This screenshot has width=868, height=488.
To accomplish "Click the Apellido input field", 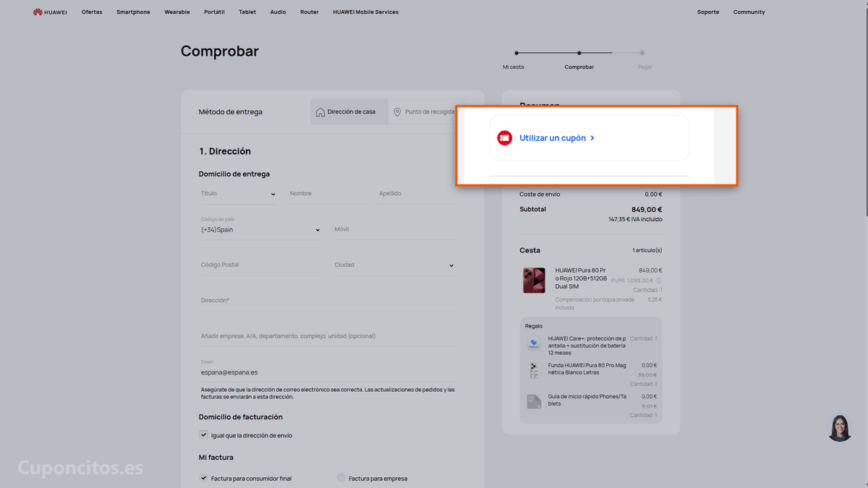I will coord(417,194).
